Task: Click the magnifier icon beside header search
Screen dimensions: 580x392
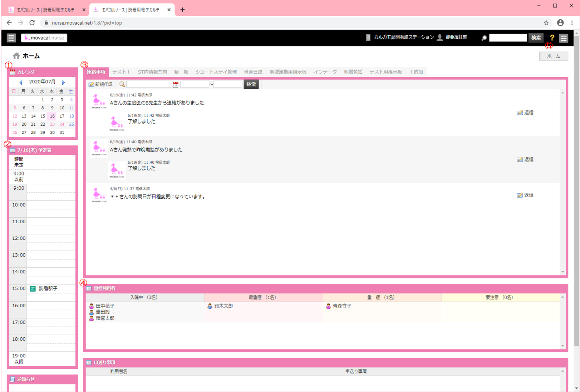Action: click(x=484, y=38)
